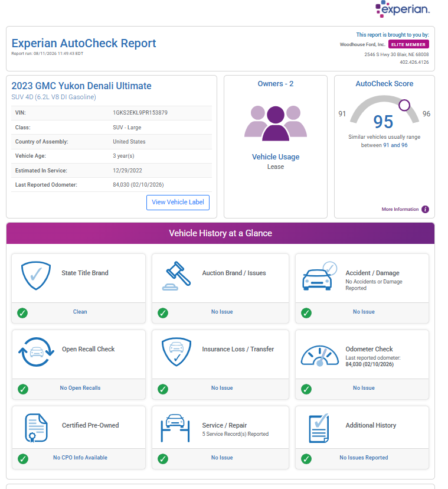Click the Last Reported Odometer value in table
The width and height of the screenshot is (448, 489).
(138, 185)
